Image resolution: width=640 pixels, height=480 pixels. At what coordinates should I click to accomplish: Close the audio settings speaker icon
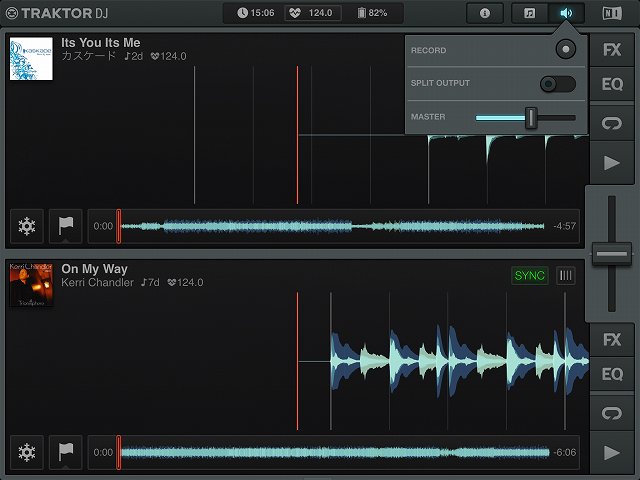pyautogui.click(x=566, y=13)
